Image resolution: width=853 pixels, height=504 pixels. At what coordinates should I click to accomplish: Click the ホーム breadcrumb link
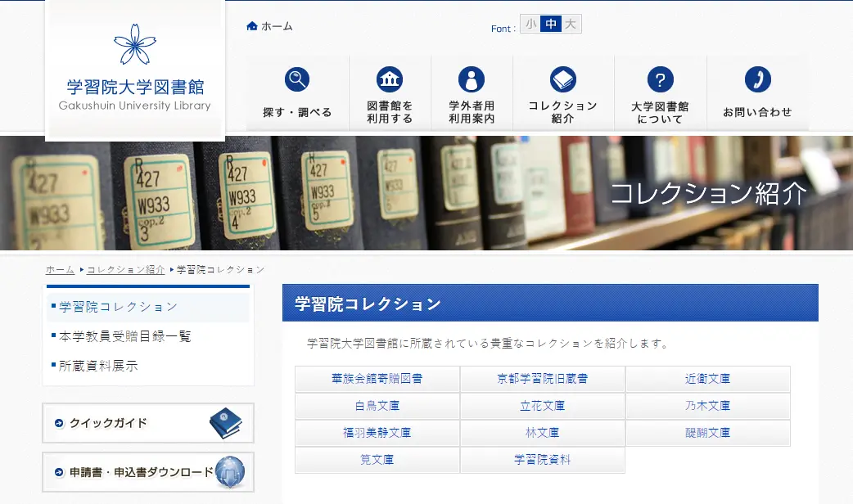60,270
